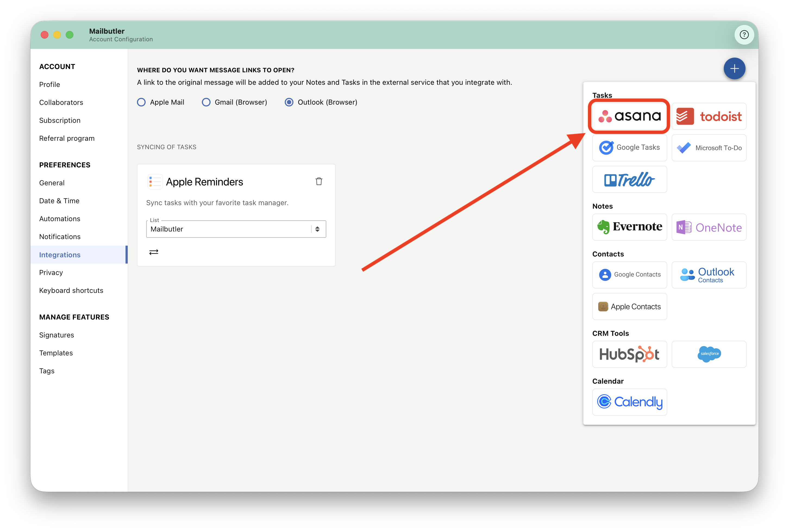Add the Outlook Contacts integration
The width and height of the screenshot is (789, 532).
tap(709, 274)
